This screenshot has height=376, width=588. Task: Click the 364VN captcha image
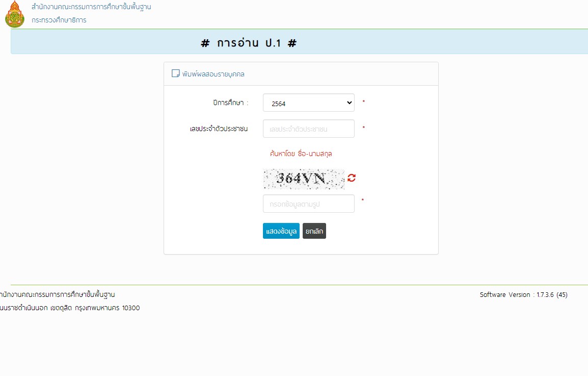tap(303, 179)
